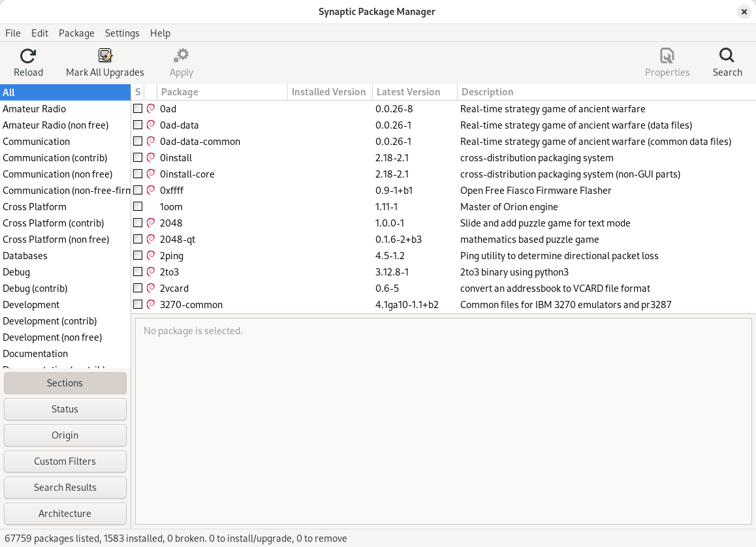Viewport: 756px width, 547px height.
Task: Click the Debian swirl icon beside 3270-common
Action: (x=151, y=305)
